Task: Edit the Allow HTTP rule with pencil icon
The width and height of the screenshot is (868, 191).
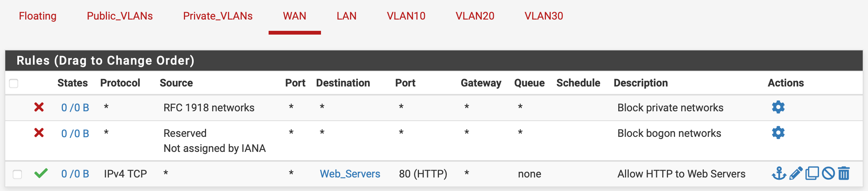Action: tap(795, 173)
